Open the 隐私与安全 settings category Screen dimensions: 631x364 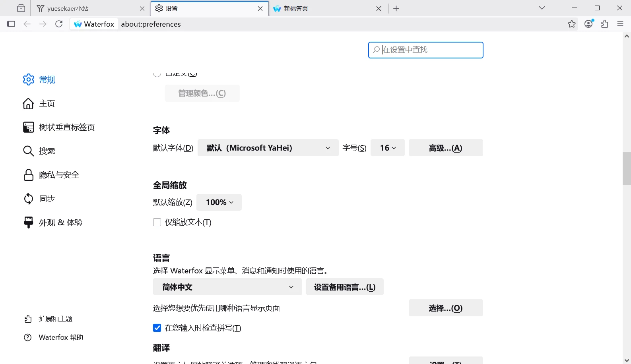(x=59, y=175)
